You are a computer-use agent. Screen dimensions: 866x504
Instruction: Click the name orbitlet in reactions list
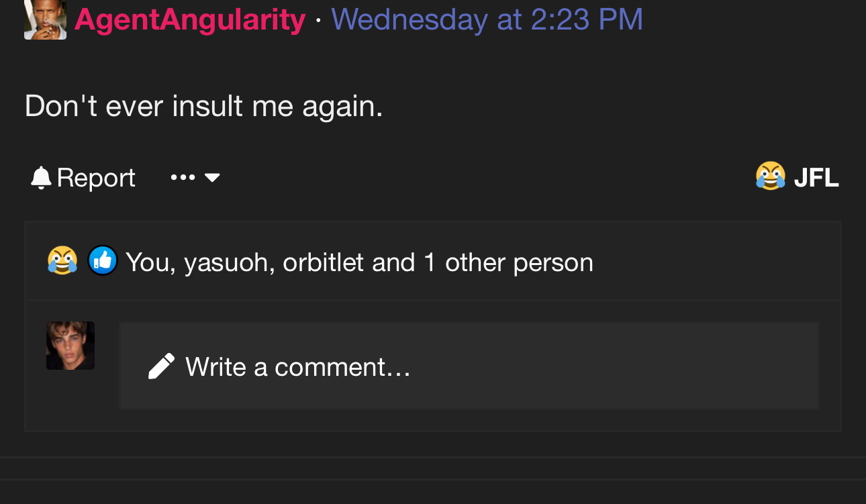click(324, 262)
